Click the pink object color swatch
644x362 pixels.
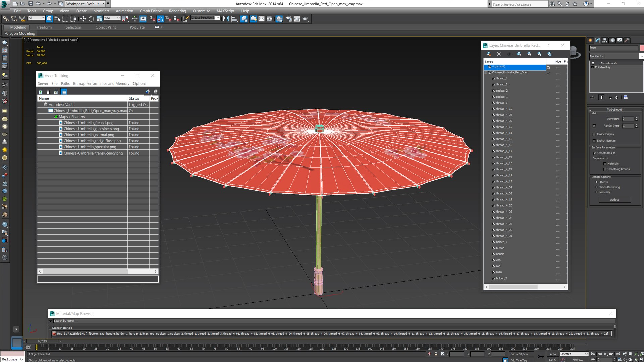click(x=642, y=48)
